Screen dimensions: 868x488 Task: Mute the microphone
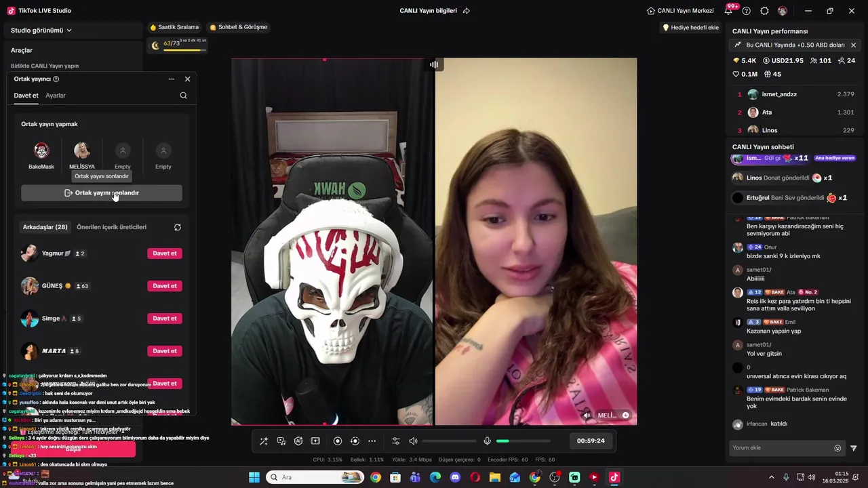click(487, 441)
